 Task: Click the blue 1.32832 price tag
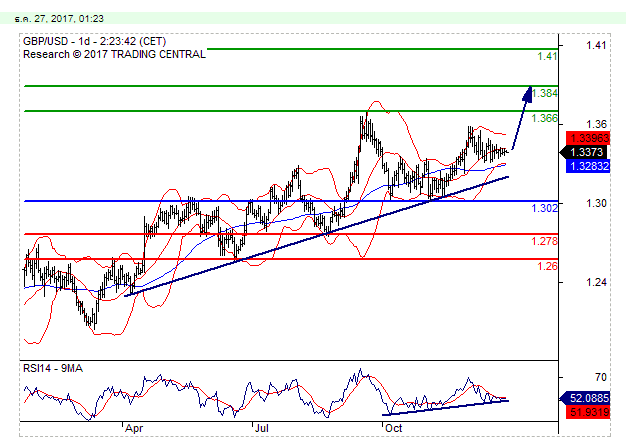coord(586,166)
